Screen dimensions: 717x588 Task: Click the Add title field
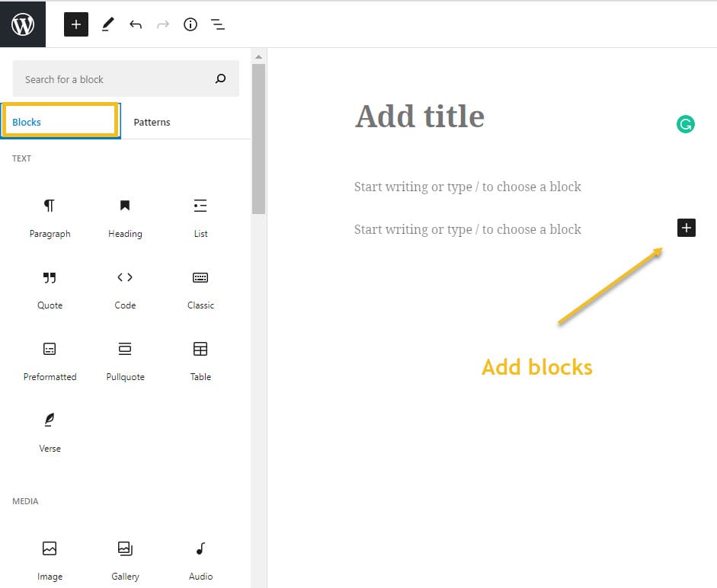[420, 116]
